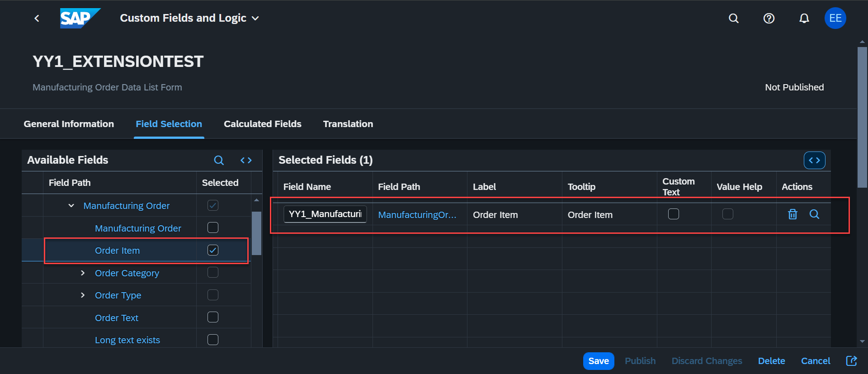Image resolution: width=868 pixels, height=374 pixels.
Task: Click Discard Changes
Action: [707, 361]
